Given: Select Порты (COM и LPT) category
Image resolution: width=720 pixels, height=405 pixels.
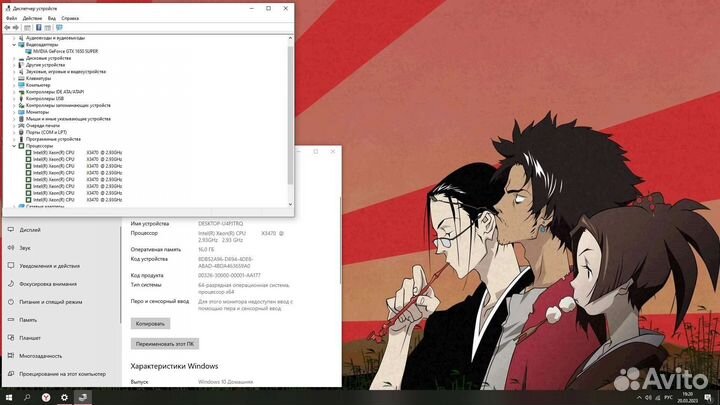Looking at the screenshot, I should click(x=46, y=132).
